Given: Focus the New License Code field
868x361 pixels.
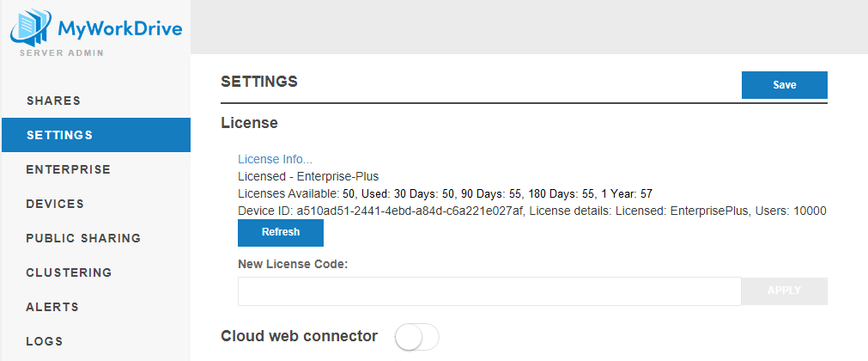Looking at the screenshot, I should pyautogui.click(x=489, y=291).
